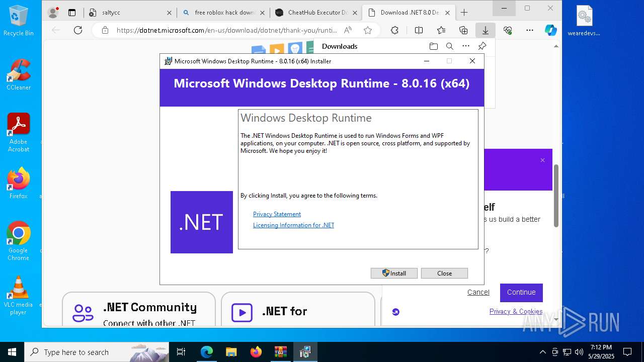Open Browser essentials heart icon
Viewport: 644px width, 362px height.
[x=508, y=30]
